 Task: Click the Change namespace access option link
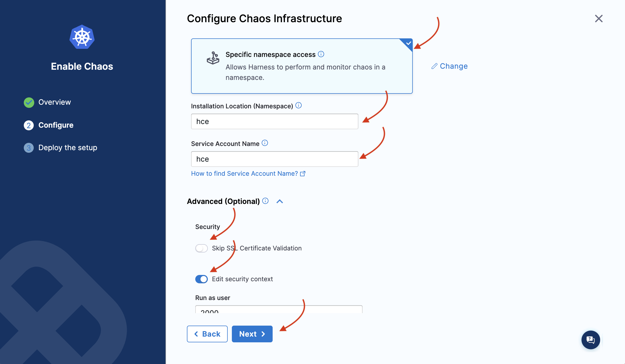pyautogui.click(x=449, y=66)
